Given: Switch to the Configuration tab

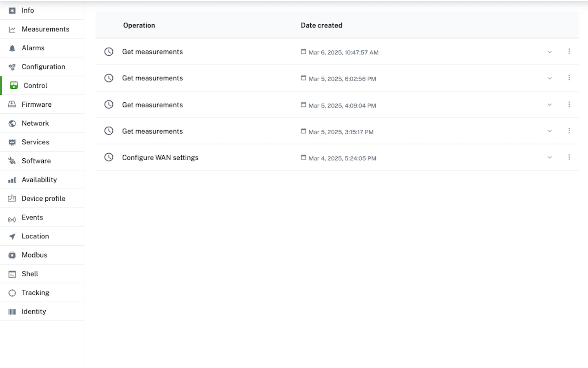Looking at the screenshot, I should coord(43,67).
